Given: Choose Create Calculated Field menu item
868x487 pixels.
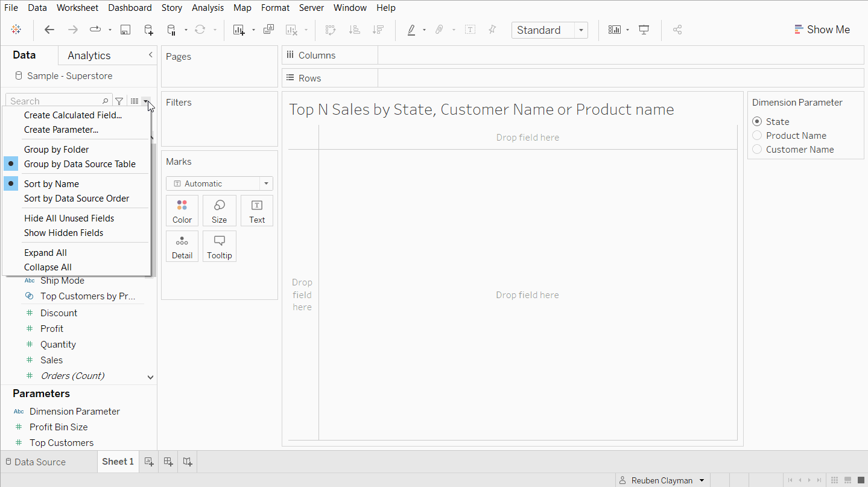Looking at the screenshot, I should tap(72, 115).
